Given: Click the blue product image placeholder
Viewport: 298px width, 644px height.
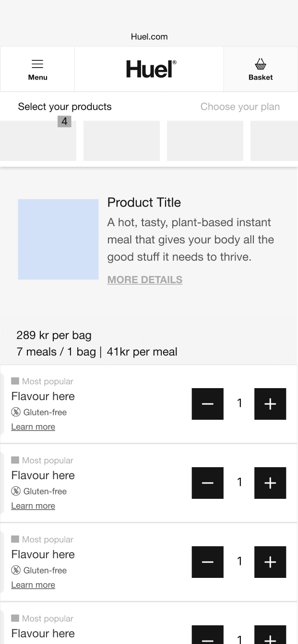Looking at the screenshot, I should (x=58, y=239).
